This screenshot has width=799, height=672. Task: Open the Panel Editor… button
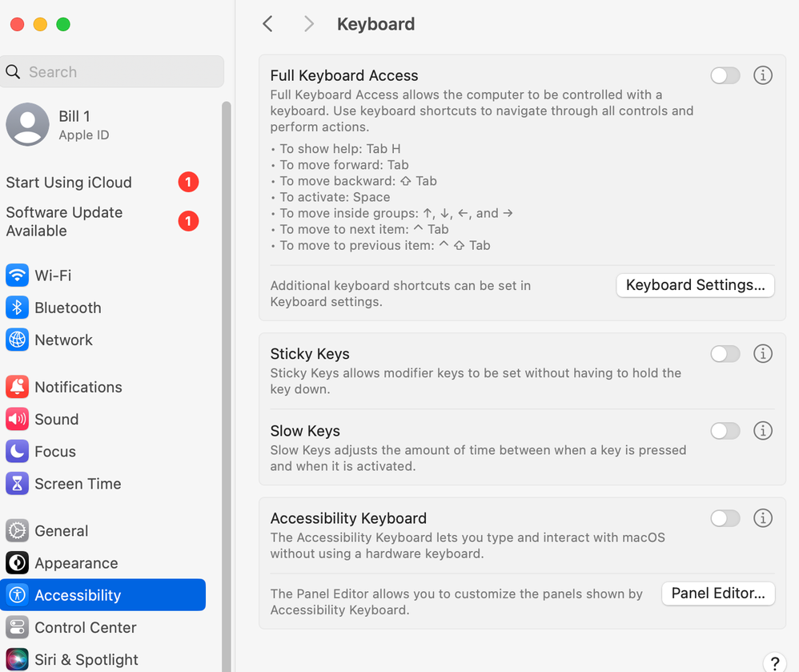[717, 594]
